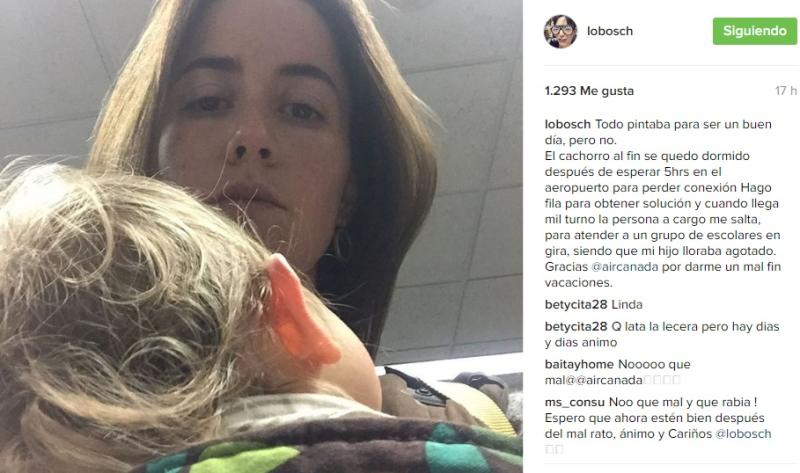Open betycita28 profile from Linda comment
The width and height of the screenshot is (800, 473).
[x=576, y=305]
